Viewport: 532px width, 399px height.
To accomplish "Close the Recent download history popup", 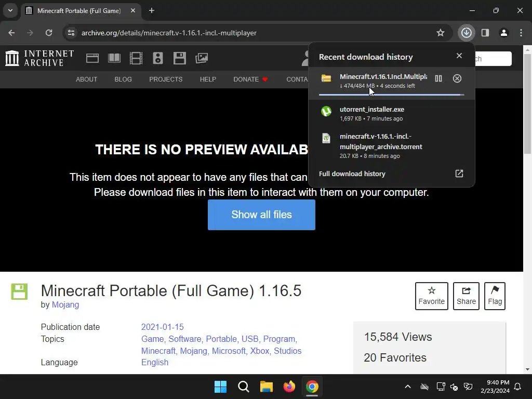I will pyautogui.click(x=459, y=56).
